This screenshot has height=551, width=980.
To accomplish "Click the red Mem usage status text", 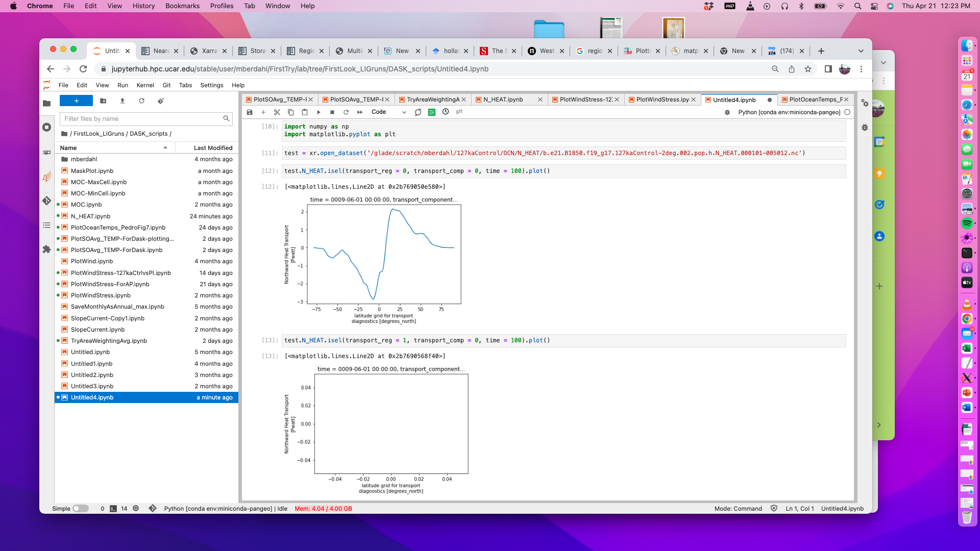I will [x=323, y=509].
